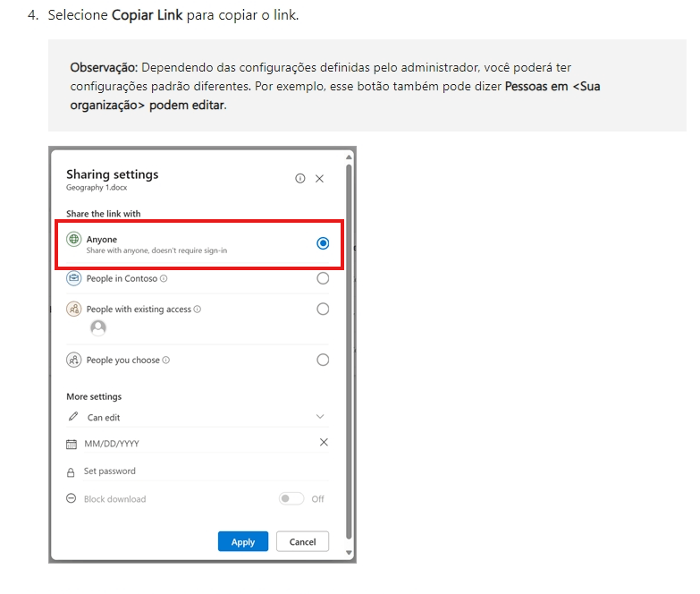700x594 pixels.
Task: Click the People you choose icon
Action: [73, 360]
